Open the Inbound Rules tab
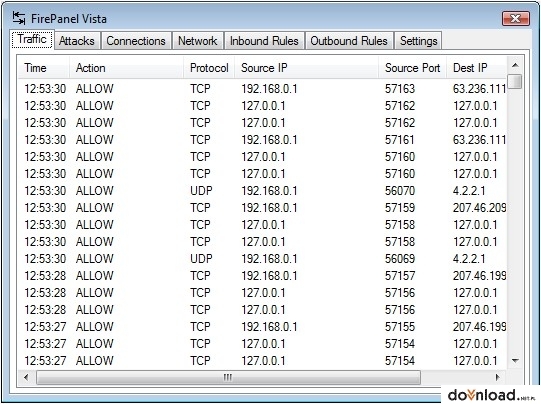The height and width of the screenshot is (404, 541). point(264,41)
